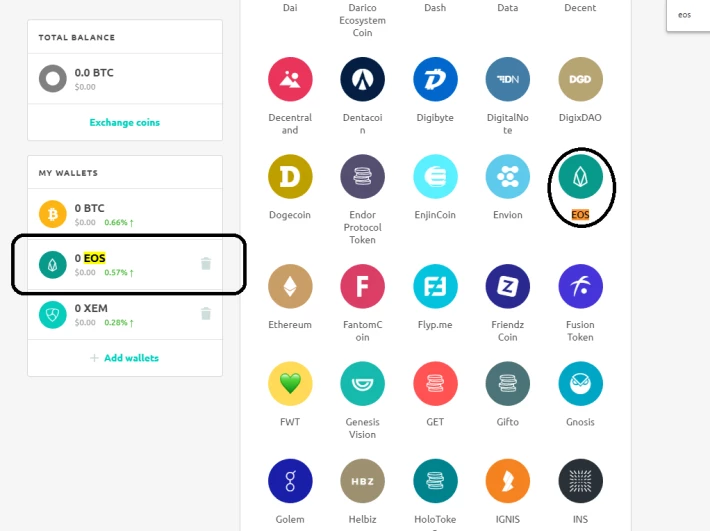Click the Dai coin label
This screenshot has height=531, width=710.
[290, 8]
